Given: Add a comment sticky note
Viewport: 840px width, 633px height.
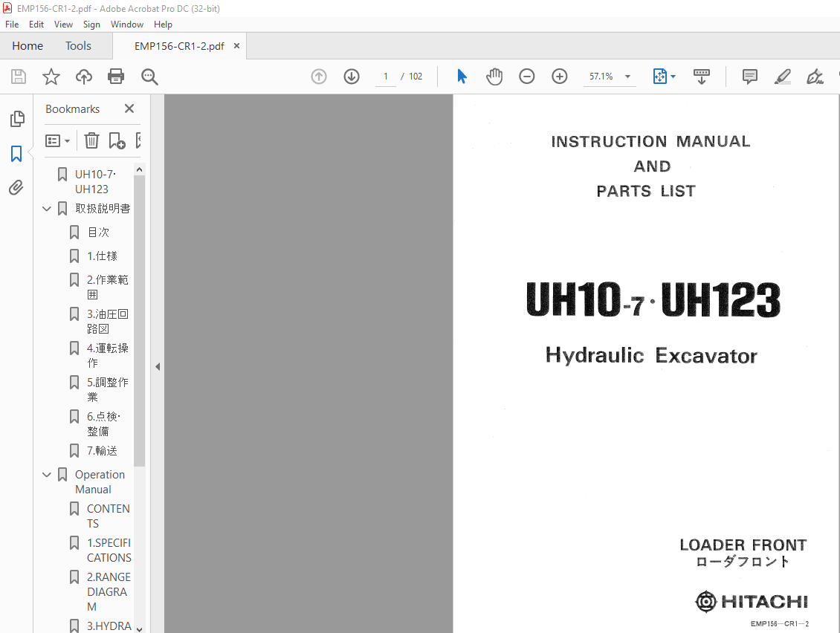Looking at the screenshot, I should 749,77.
